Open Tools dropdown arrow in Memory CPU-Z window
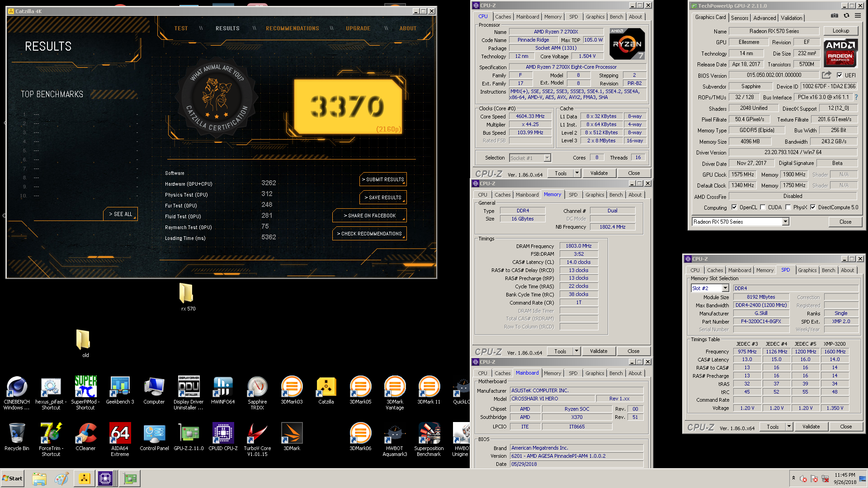Screen dimensions: 868x488 tap(576, 351)
